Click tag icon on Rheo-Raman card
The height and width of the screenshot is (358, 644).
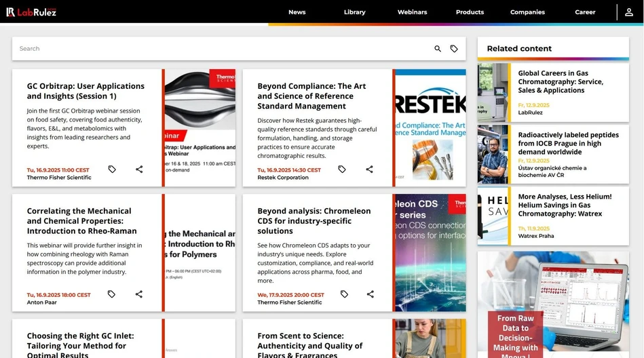(112, 294)
